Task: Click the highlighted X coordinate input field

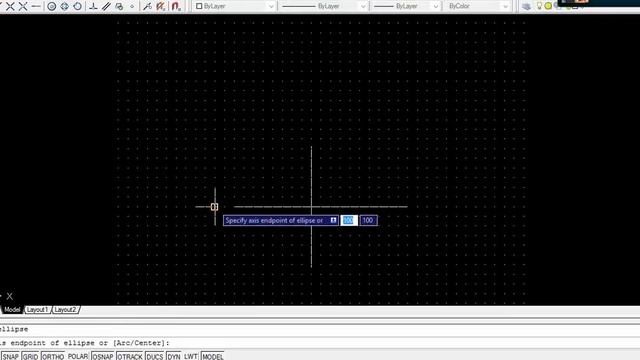Action: (x=349, y=220)
